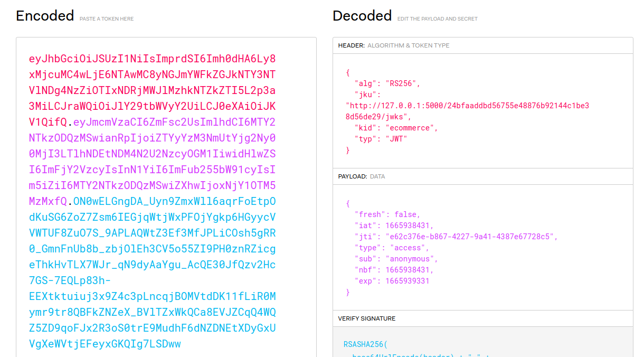Click the "sub": "anonymous" payload line

[396, 259]
